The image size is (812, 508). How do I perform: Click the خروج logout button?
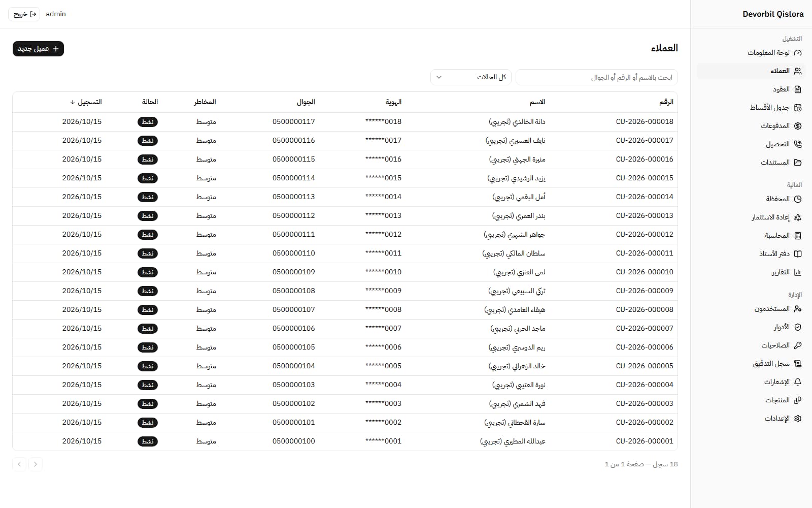pos(24,14)
